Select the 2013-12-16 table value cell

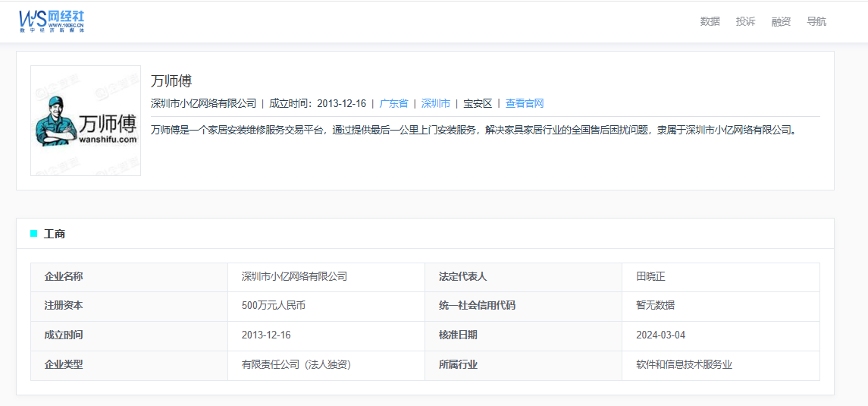(x=326, y=336)
